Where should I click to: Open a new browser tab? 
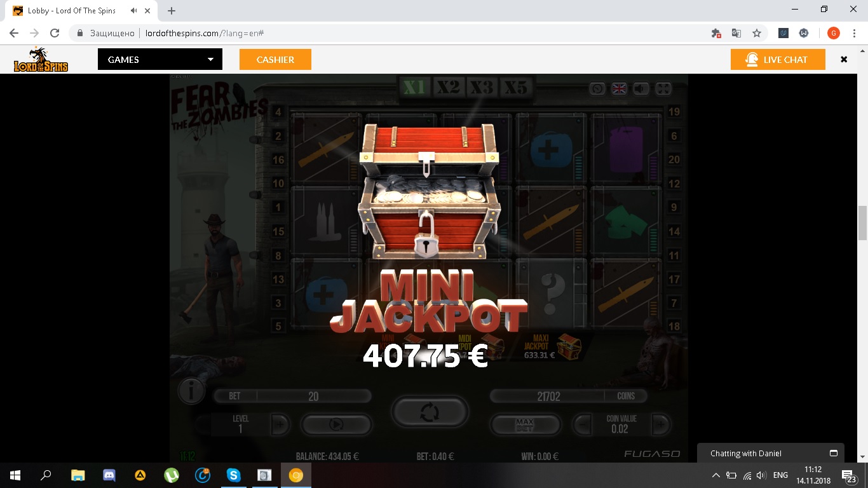172,11
